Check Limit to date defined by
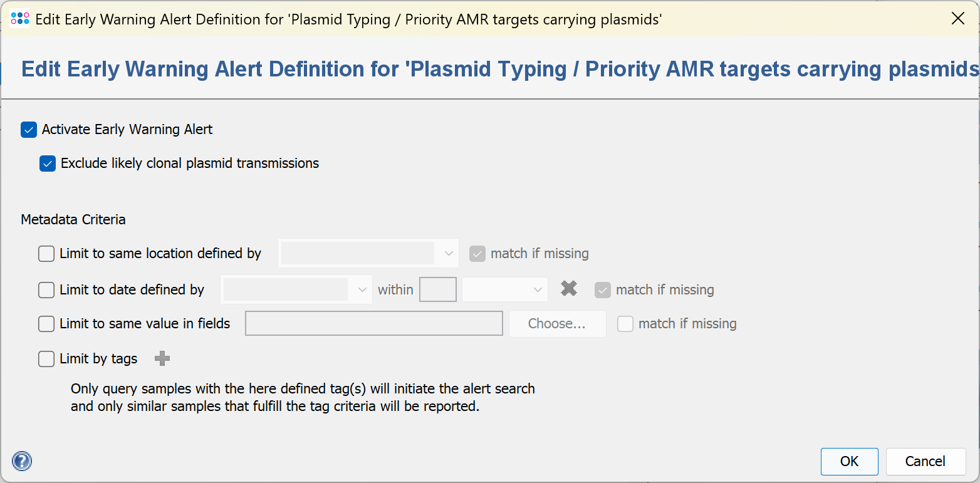Image resolution: width=980 pixels, height=483 pixels. pos(46,290)
